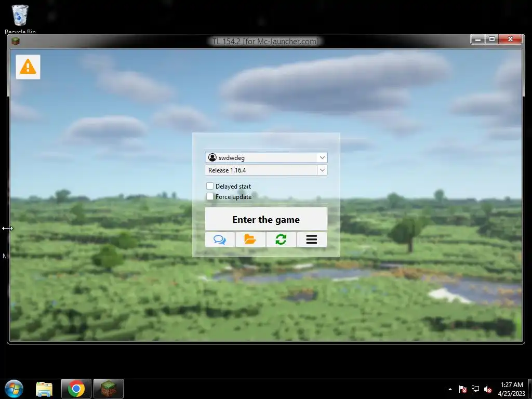Screen dimensions: 532x399
Task: Click the network status tray icon
Action: pos(475,389)
